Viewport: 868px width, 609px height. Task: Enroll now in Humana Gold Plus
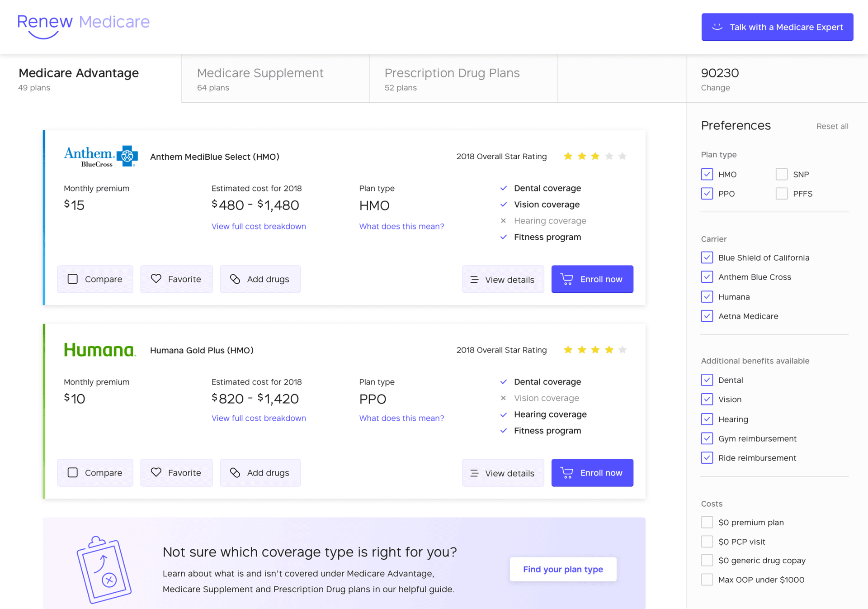[592, 473]
